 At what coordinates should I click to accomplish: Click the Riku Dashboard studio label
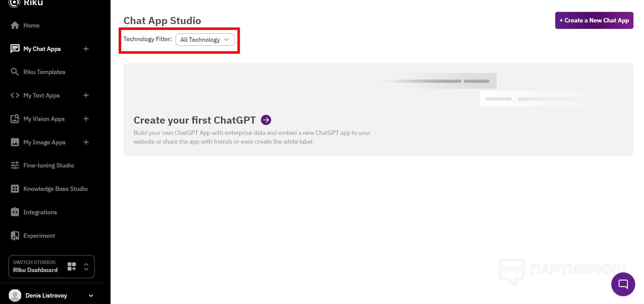35,270
